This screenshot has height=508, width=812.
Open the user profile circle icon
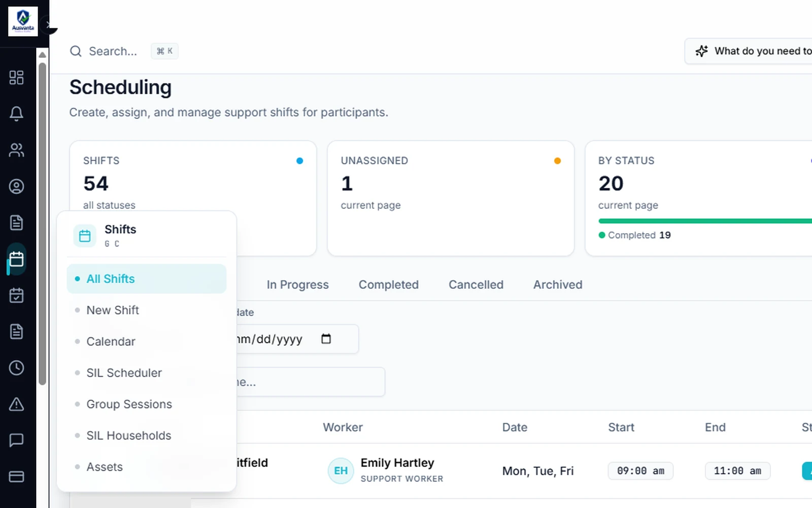coord(16,186)
